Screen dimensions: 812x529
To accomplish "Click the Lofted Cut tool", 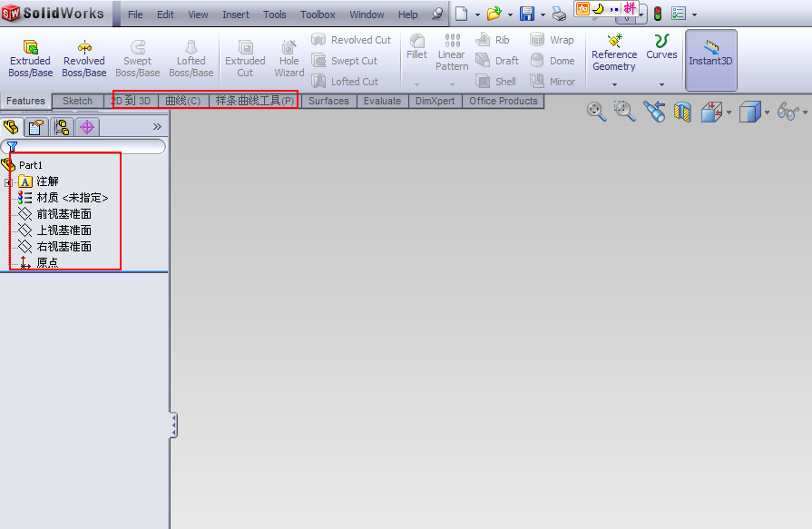I will [x=345, y=82].
